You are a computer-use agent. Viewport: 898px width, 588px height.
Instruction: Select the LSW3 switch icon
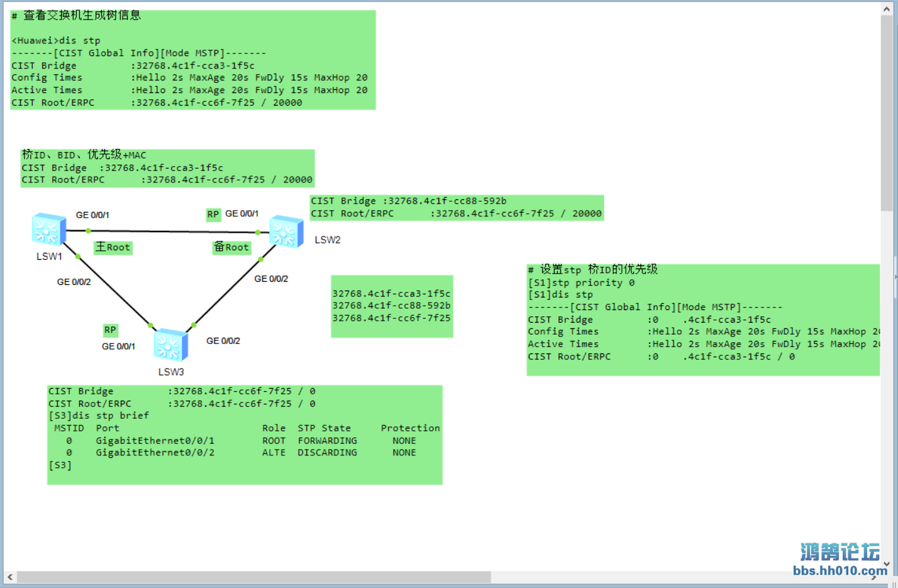click(171, 345)
